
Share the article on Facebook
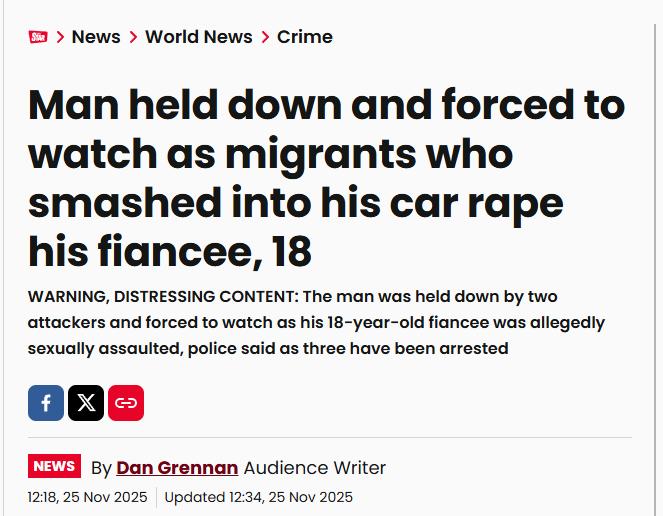click(46, 403)
